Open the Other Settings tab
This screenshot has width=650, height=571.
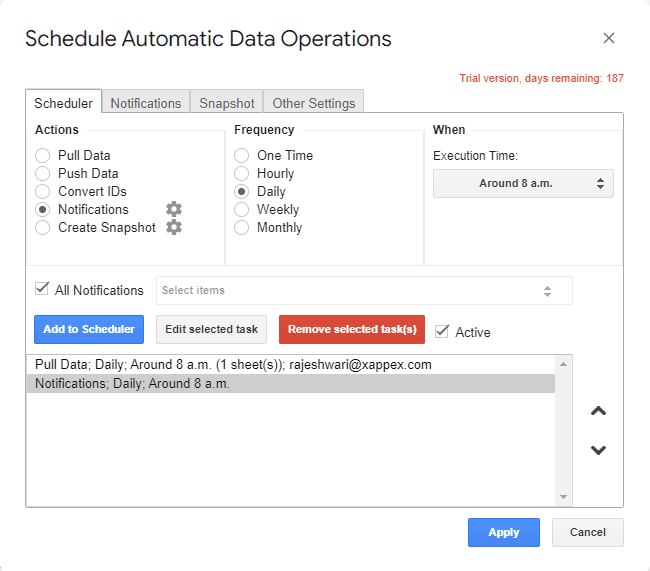313,103
